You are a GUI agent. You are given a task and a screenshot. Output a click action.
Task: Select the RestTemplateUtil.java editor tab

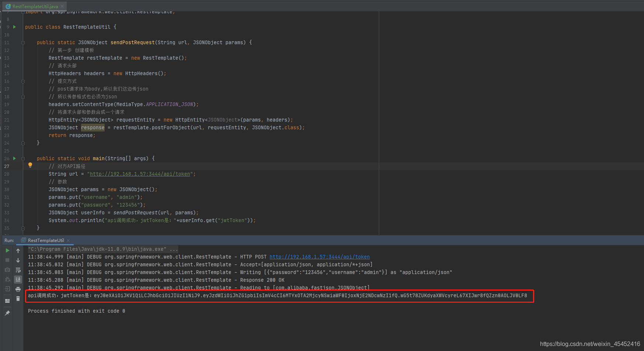coord(35,6)
